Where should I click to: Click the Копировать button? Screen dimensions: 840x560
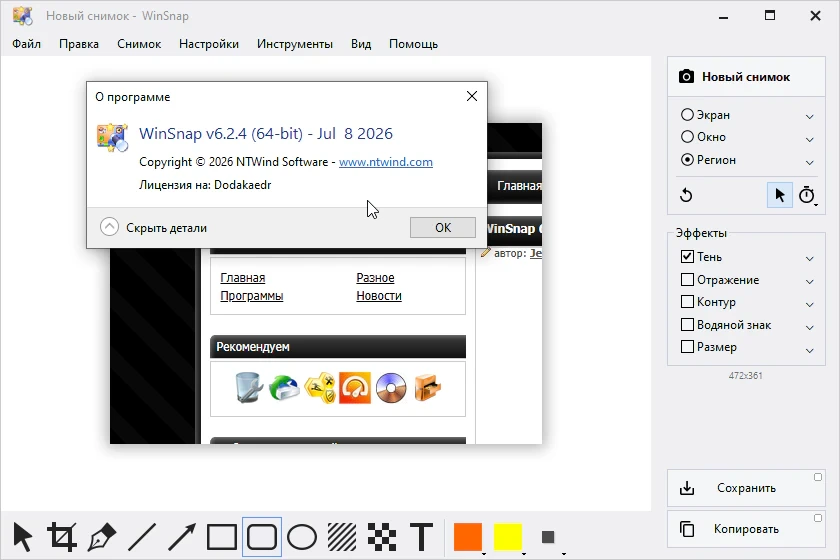coord(746,529)
